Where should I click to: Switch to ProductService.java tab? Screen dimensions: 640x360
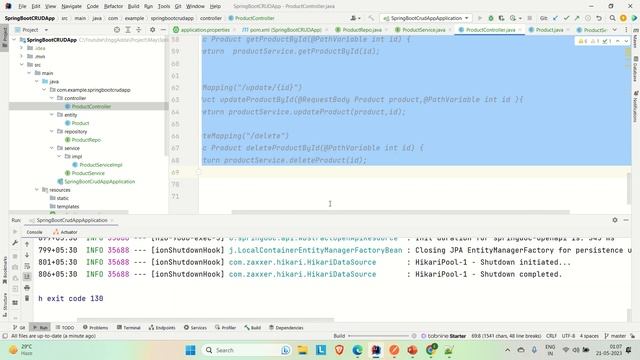pos(423,30)
